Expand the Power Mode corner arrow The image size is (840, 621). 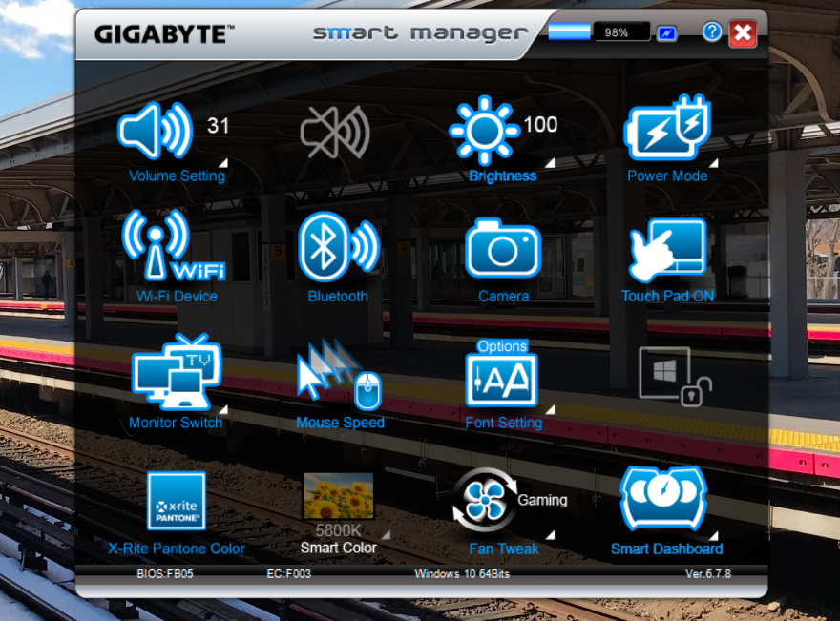(714, 163)
